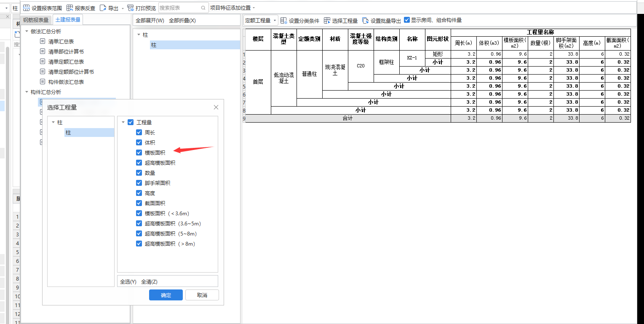
Task: Uncheck the 周长 checkbox
Action: pyautogui.click(x=139, y=132)
